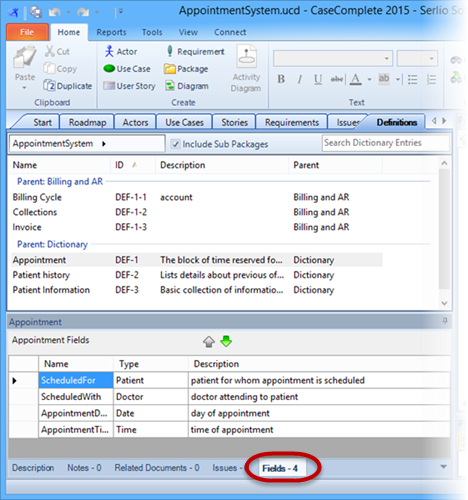Create a new Actor
The height and width of the screenshot is (500, 468).
121,52
